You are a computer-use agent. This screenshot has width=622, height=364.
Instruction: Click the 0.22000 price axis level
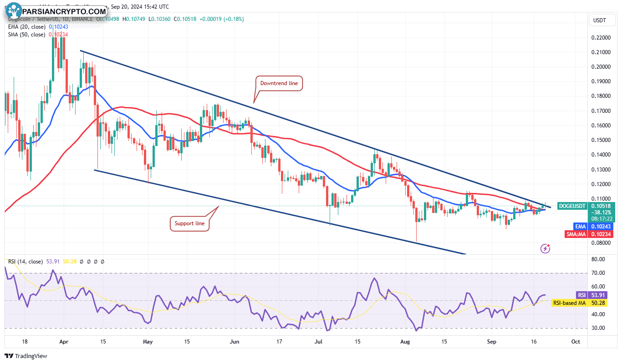pyautogui.click(x=601, y=37)
